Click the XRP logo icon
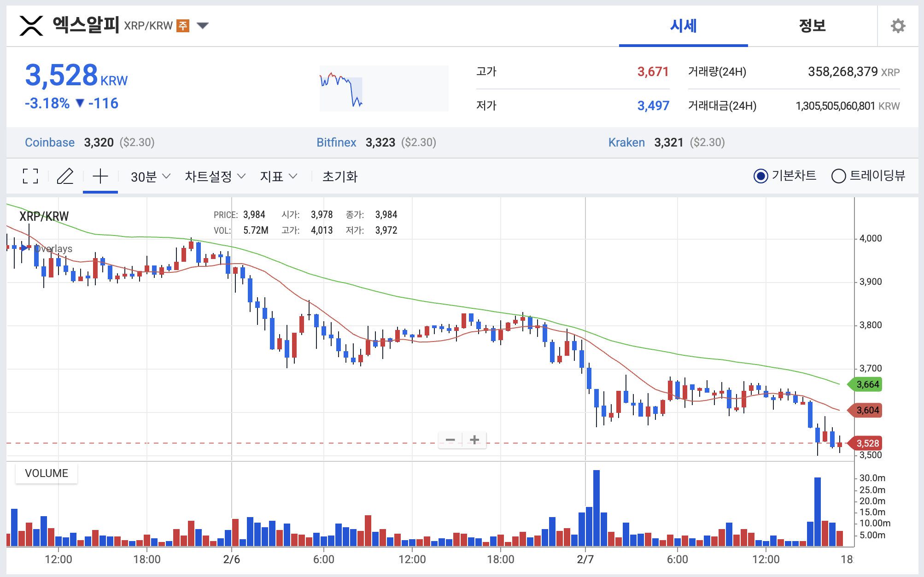This screenshot has width=924, height=577. click(31, 25)
